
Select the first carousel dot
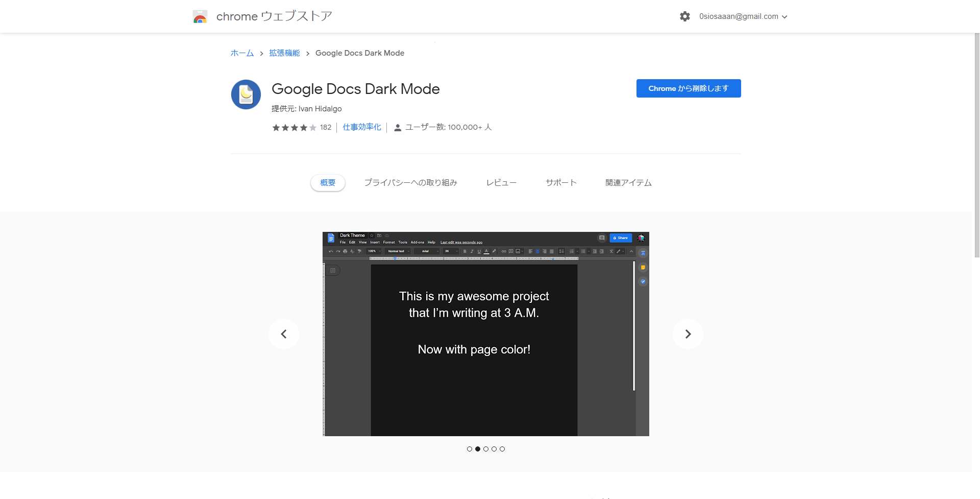click(x=470, y=449)
